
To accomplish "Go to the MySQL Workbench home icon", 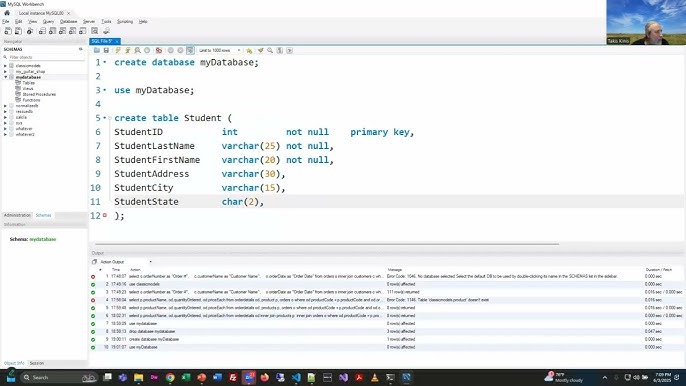I will point(7,13).
